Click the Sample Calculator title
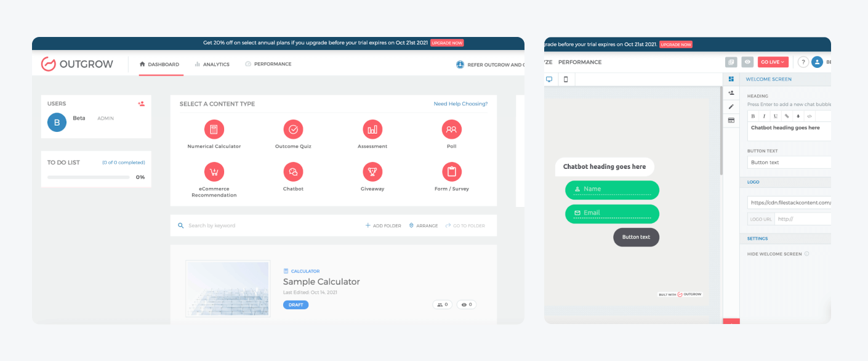This screenshot has width=868, height=361. click(x=321, y=282)
